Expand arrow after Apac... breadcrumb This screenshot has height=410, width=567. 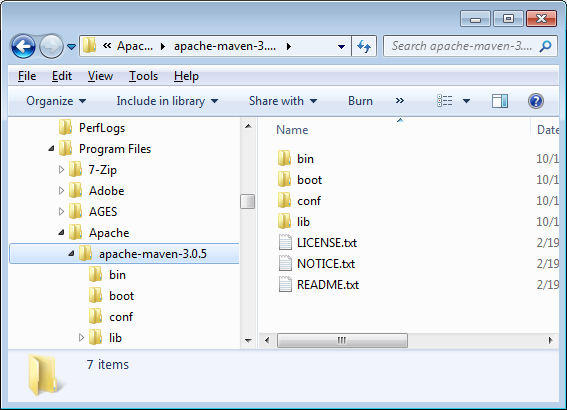point(163,46)
